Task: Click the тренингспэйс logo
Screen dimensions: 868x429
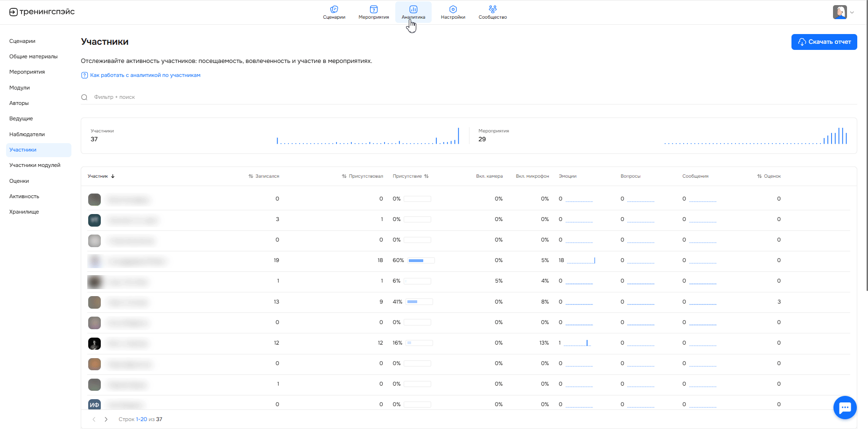Action: (x=42, y=12)
